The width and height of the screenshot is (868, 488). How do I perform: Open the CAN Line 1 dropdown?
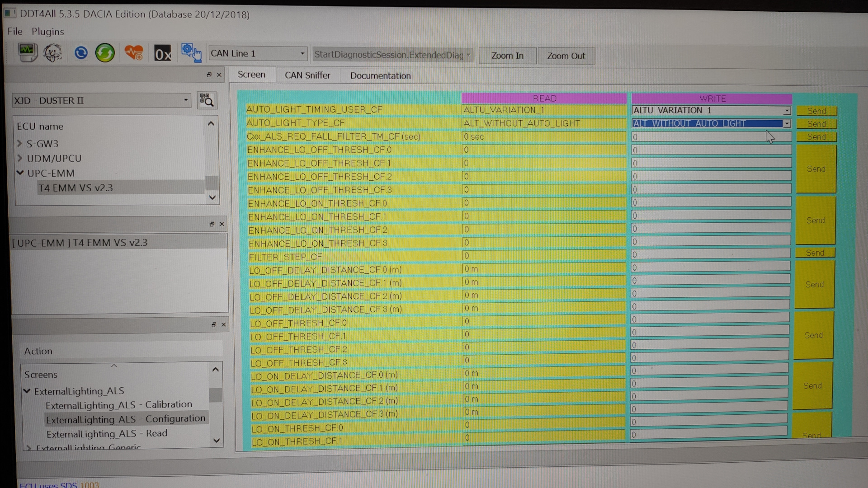point(258,54)
